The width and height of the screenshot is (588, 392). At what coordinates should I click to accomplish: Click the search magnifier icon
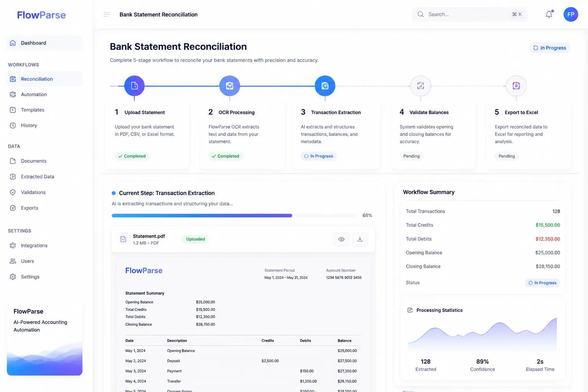click(x=421, y=15)
